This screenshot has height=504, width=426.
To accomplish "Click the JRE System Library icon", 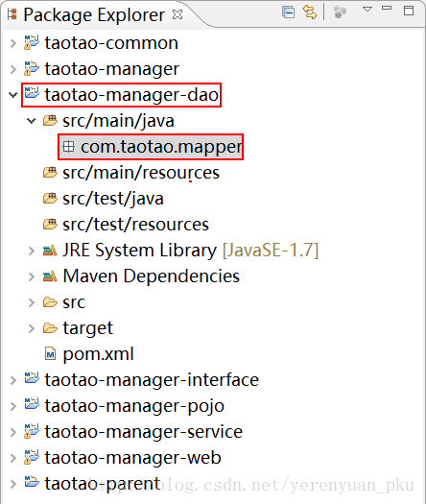I will [x=50, y=250].
